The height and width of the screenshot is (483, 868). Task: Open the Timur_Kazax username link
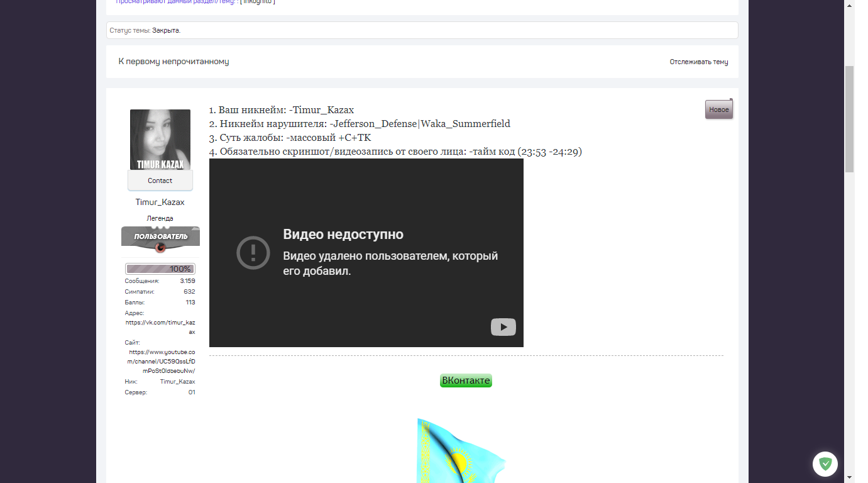tap(160, 203)
